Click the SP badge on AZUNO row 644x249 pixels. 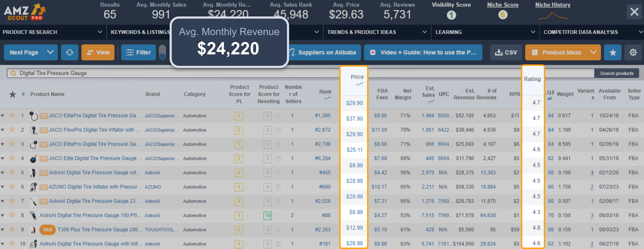click(44, 187)
